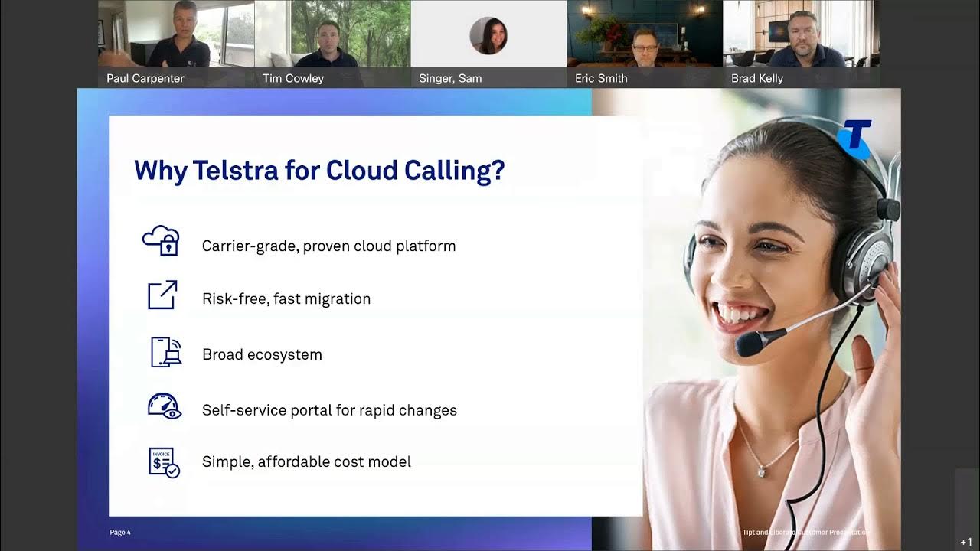Click 'Carrier-grade, proven cloud platform' text
Viewport: 980px width, 551px height.
coord(328,246)
